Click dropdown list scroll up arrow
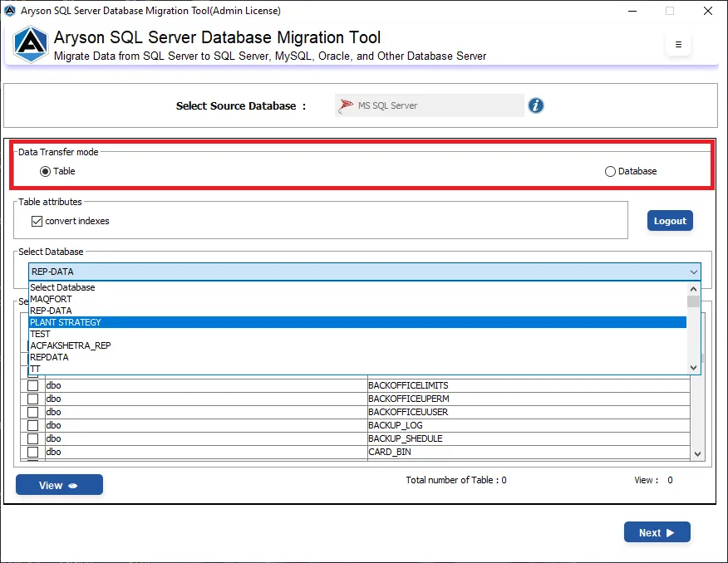Screen dimensions: 728x563 click(x=694, y=289)
